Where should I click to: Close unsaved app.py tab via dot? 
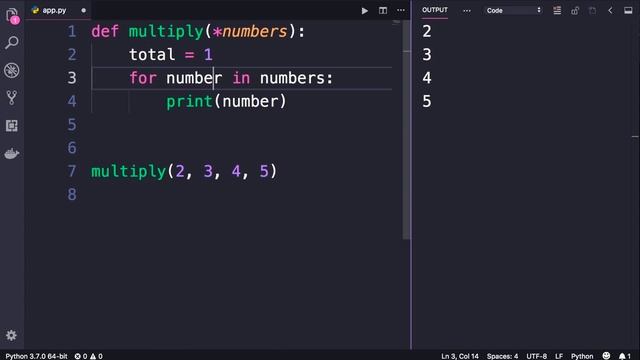click(84, 10)
